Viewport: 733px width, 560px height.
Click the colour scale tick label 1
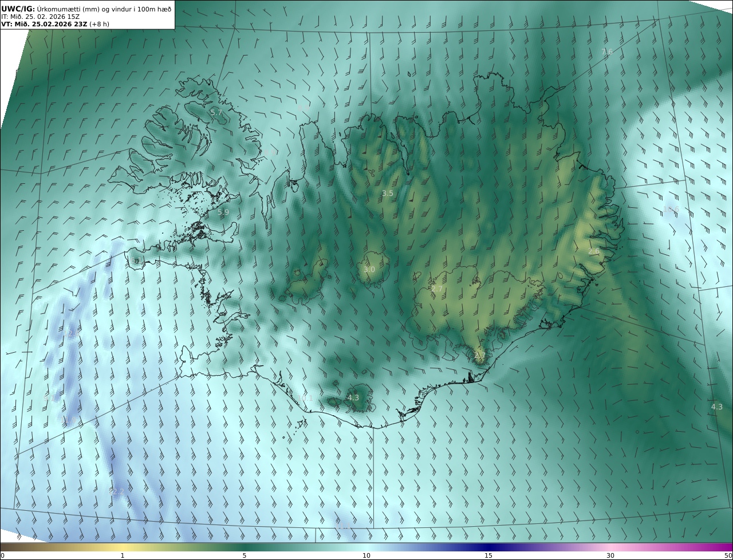123,555
